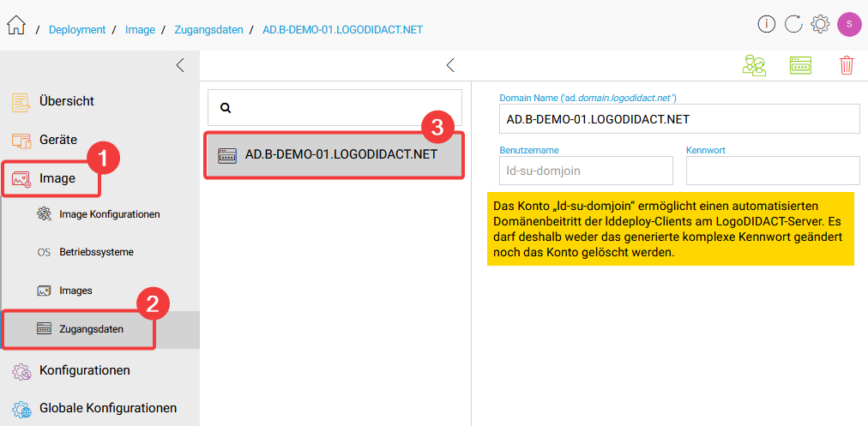Click the Übersicht sidebar icon
Image resolution: width=868 pixels, height=426 pixels.
(21, 102)
